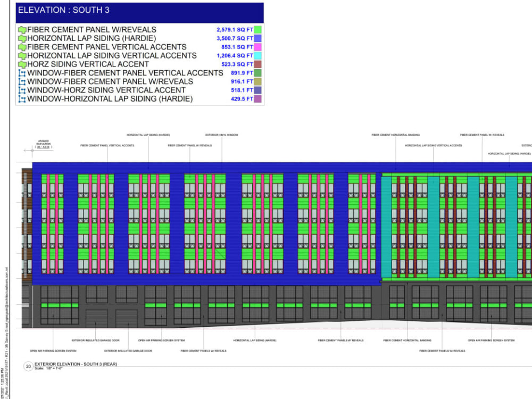
Task: Click the linear icon for Window-Fiber Cement Panel Vertical Accents
Action: pyautogui.click(x=22, y=73)
